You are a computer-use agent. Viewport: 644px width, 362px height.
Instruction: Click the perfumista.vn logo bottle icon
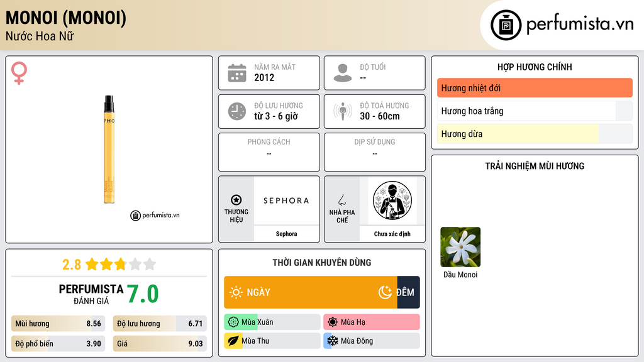506,25
